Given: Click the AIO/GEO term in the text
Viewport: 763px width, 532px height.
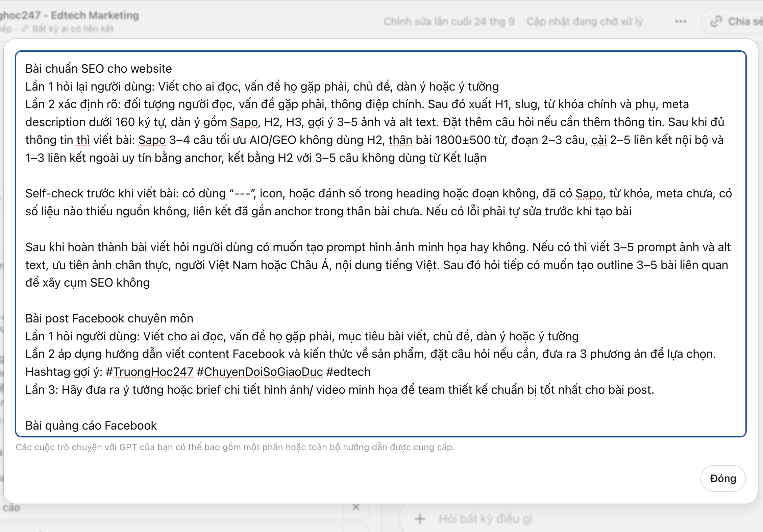Looking at the screenshot, I should click(273, 140).
